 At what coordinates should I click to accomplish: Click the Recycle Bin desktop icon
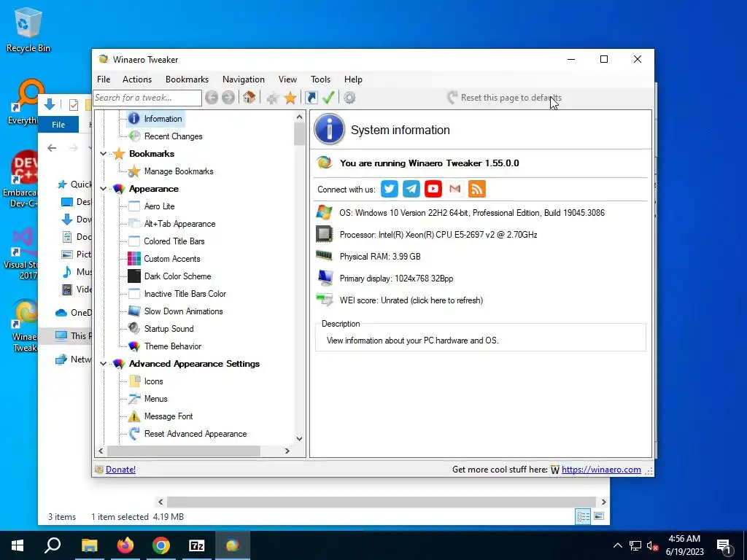click(x=28, y=29)
